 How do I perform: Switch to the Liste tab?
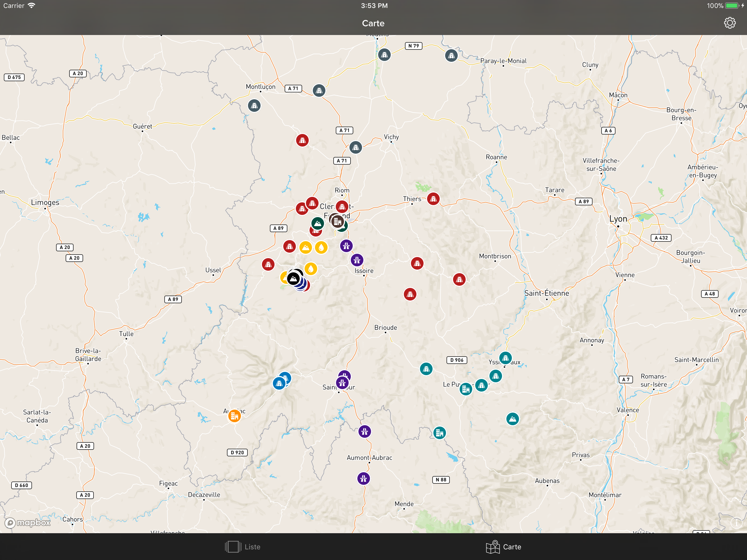click(243, 547)
